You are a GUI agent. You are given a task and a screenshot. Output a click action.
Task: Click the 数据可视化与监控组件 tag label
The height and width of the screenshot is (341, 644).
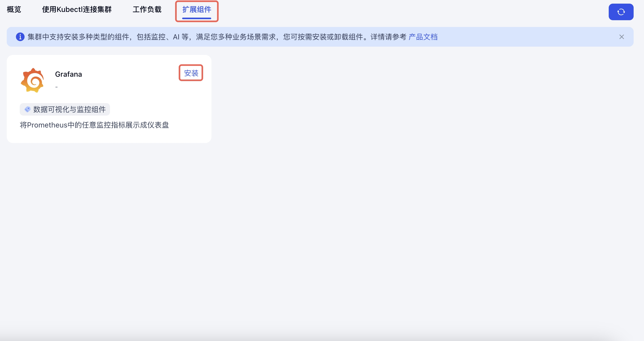pyautogui.click(x=70, y=109)
